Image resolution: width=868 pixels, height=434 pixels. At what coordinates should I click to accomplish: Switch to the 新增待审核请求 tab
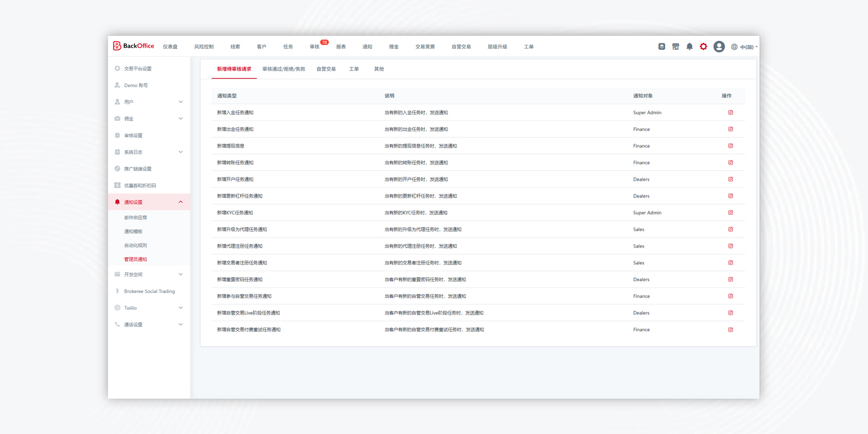point(234,69)
